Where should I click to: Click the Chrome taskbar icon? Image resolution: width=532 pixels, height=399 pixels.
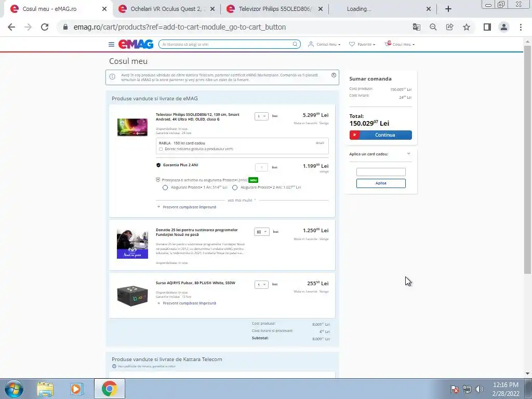point(109,389)
